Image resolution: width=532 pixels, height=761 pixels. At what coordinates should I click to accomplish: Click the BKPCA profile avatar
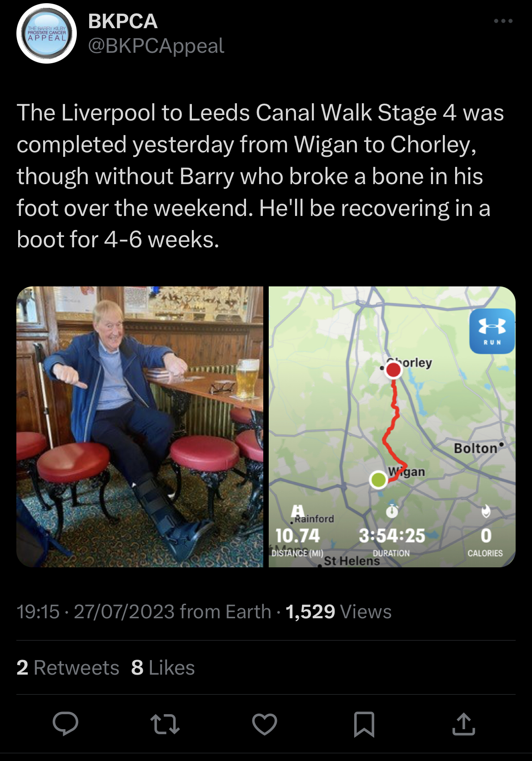[x=46, y=34]
